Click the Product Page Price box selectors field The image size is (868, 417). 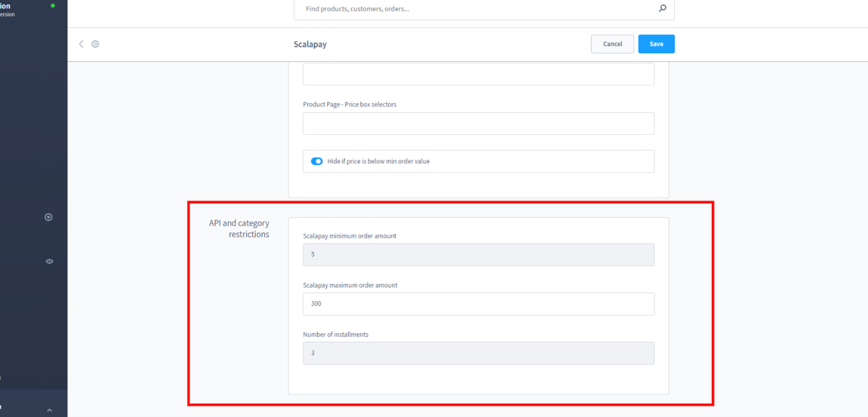pyautogui.click(x=478, y=123)
